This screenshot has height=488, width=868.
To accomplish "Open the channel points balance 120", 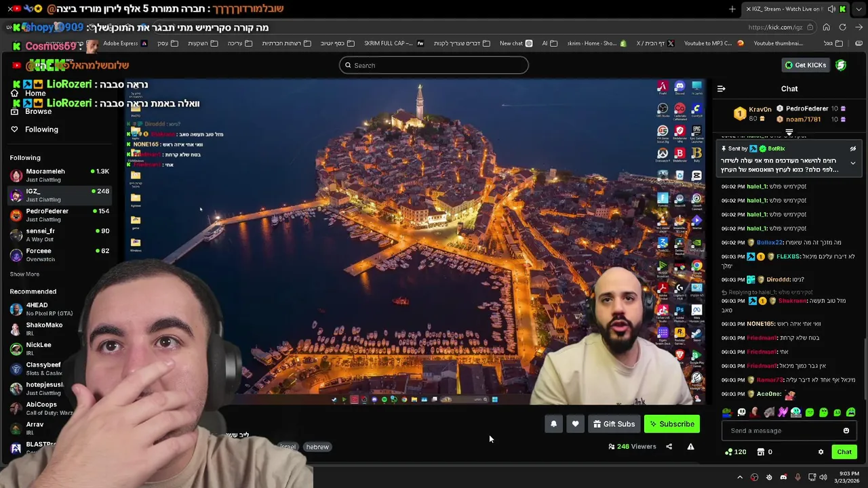I will tap(736, 452).
